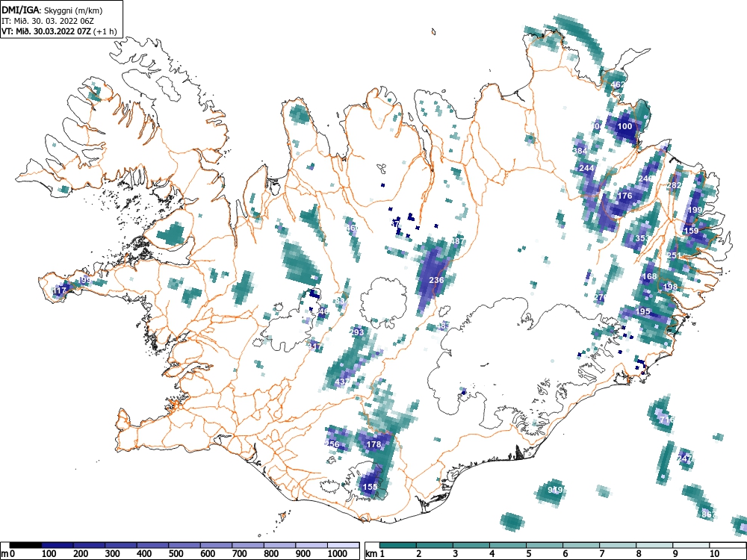The height and width of the screenshot is (560, 747).
Task: Click the map value label 256
Action: 332,445
